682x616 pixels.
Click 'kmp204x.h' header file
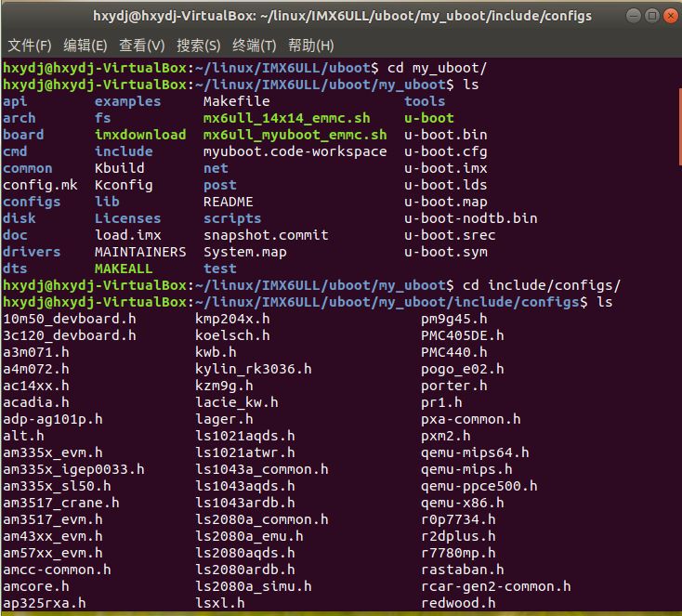(232, 319)
